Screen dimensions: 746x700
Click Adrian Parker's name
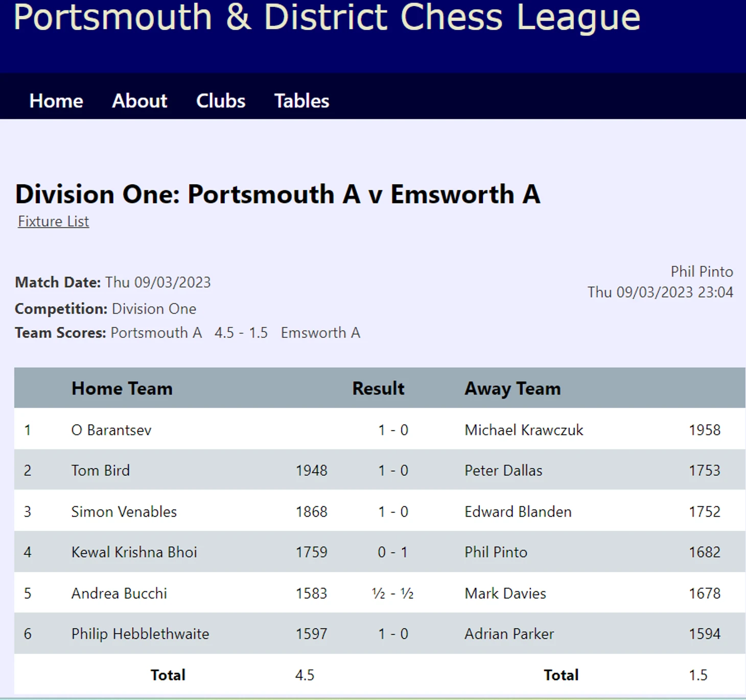point(509,634)
